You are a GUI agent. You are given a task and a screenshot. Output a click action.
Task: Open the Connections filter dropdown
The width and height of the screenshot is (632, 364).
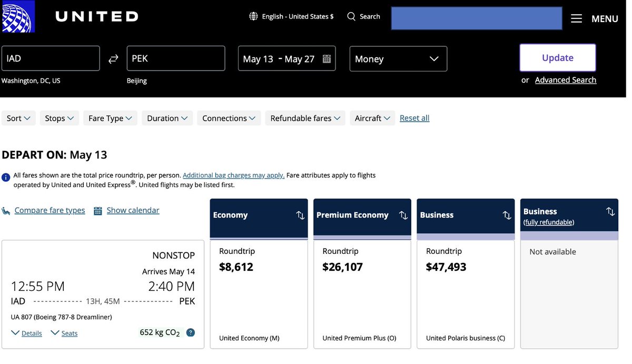[229, 118]
